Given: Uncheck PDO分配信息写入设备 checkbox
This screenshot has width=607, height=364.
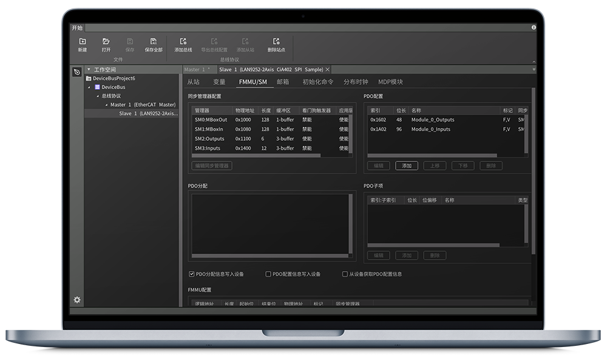Looking at the screenshot, I should click(x=192, y=274).
